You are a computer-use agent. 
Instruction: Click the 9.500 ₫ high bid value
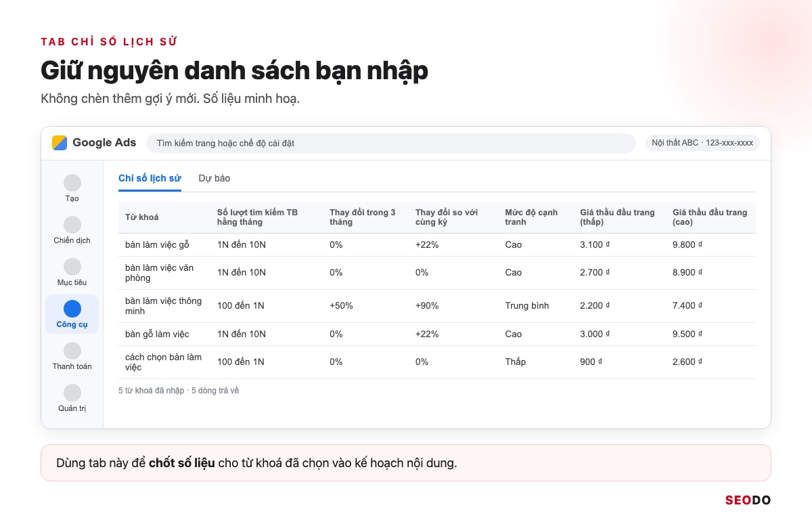687,334
